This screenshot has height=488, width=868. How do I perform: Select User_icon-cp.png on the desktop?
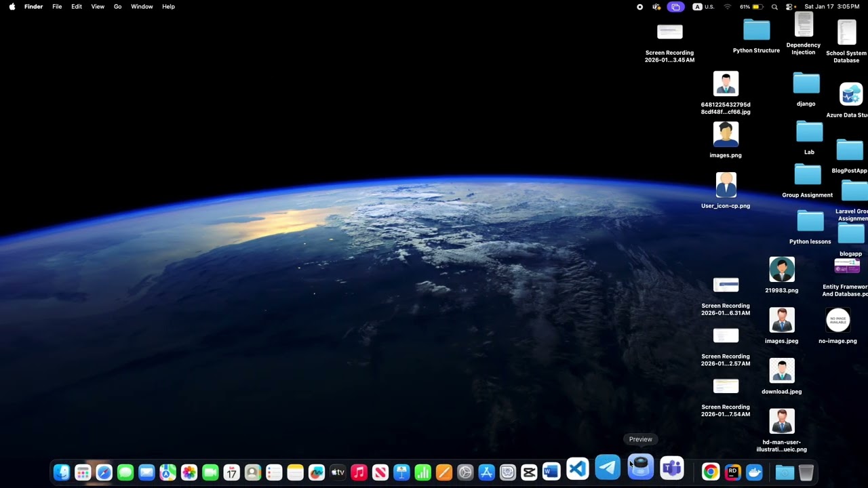[726, 190]
